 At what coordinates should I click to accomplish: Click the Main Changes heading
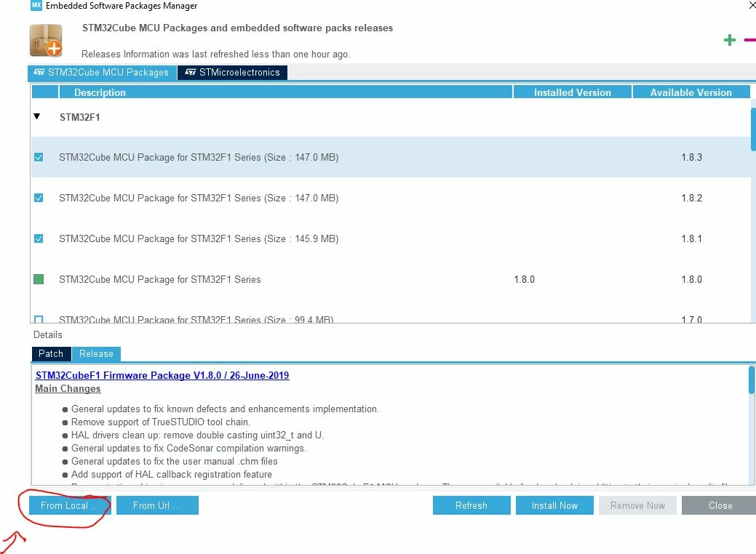tap(68, 389)
